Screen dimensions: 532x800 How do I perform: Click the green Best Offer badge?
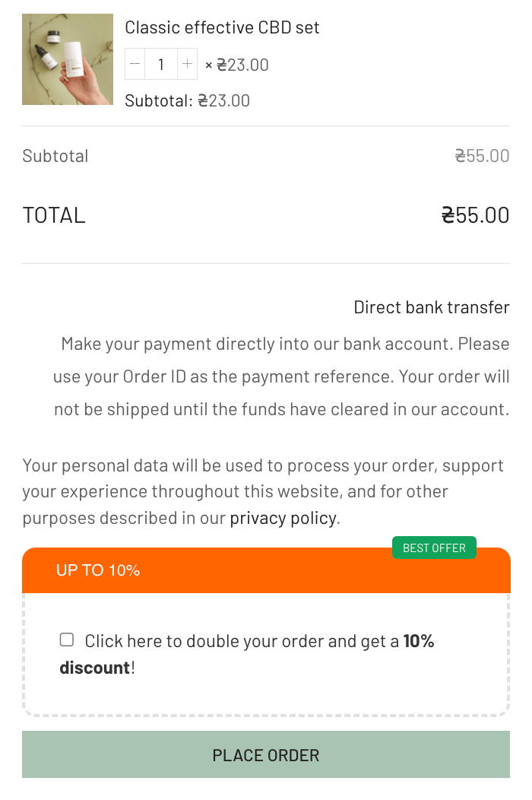[434, 548]
